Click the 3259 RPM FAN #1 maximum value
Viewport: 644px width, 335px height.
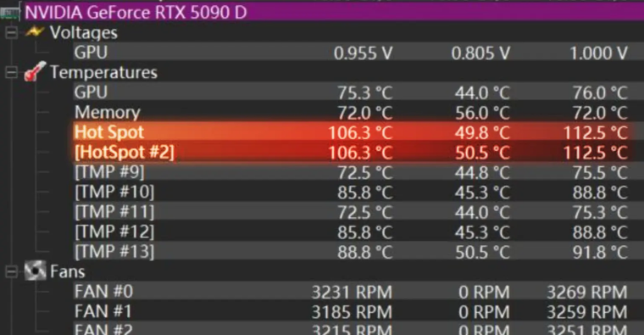click(x=587, y=312)
